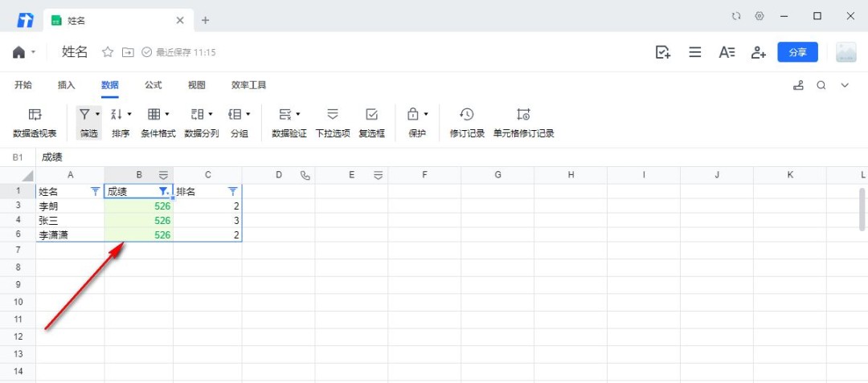Select the 数据 tab
The width and height of the screenshot is (868, 383).
[109, 85]
